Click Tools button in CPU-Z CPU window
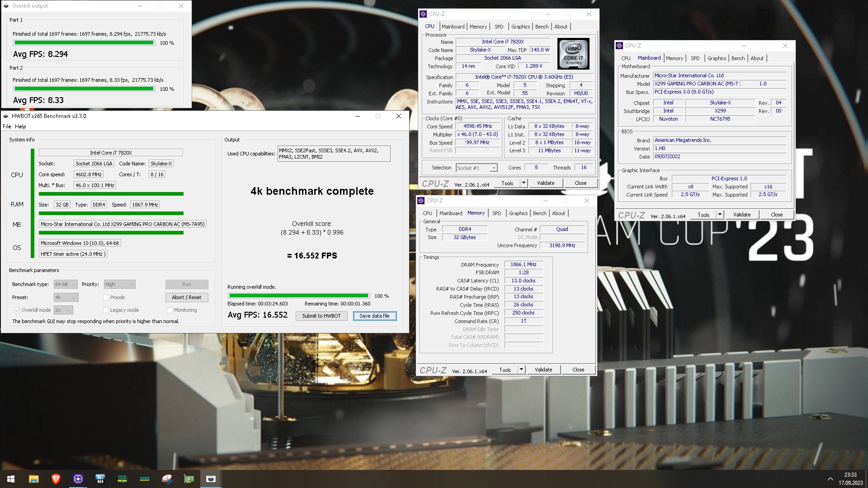Viewport: 868px width, 488px height. pyautogui.click(x=507, y=183)
